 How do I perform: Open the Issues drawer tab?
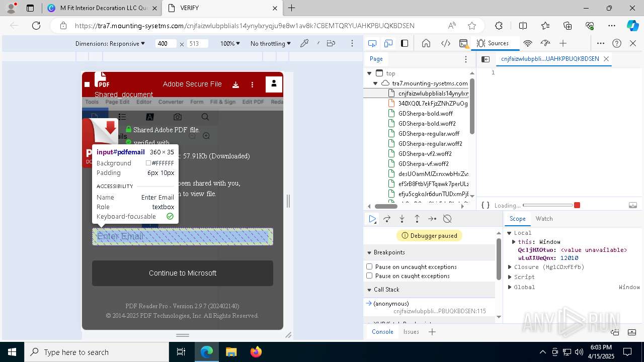(x=411, y=332)
